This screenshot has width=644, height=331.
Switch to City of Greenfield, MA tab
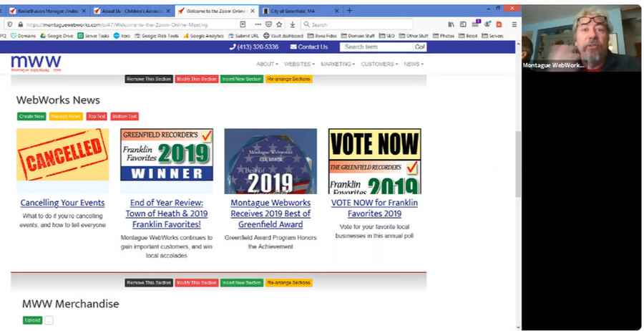click(301, 11)
